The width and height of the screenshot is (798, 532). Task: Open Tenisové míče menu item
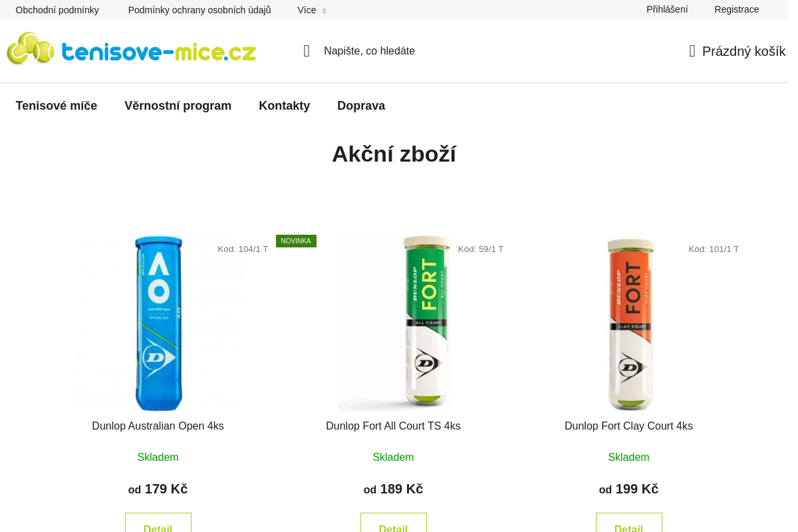coord(57,106)
